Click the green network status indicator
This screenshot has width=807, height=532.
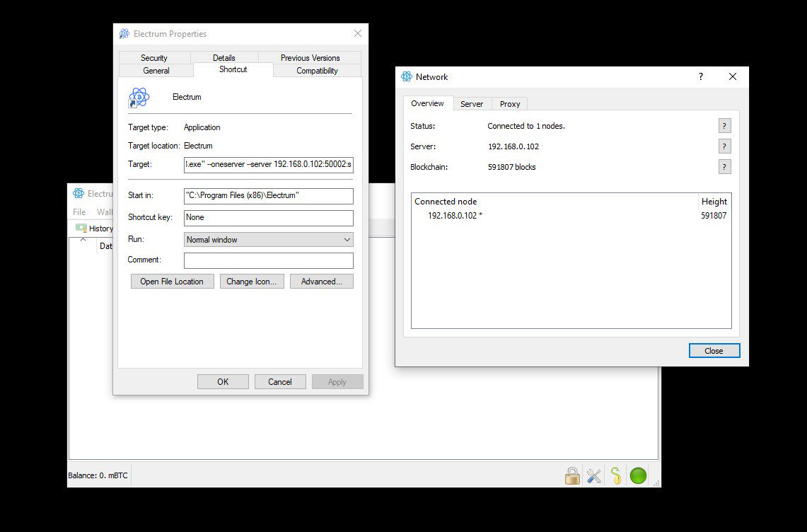638,475
